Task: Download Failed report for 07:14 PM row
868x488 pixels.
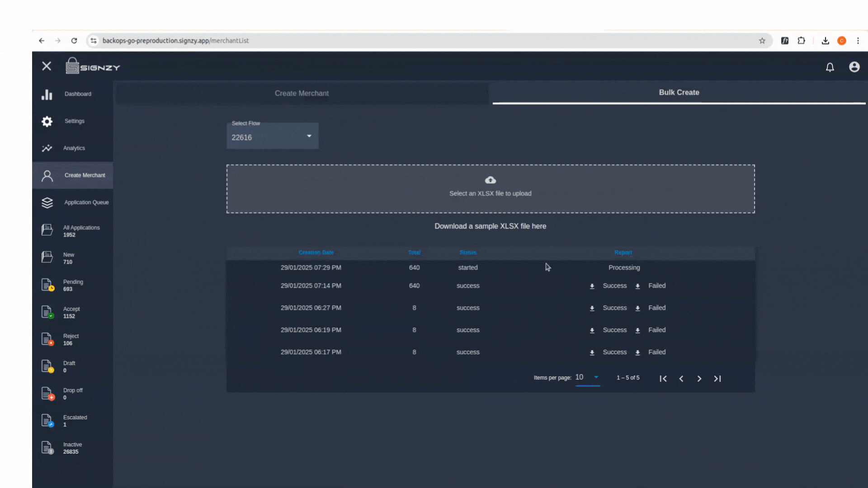Action: pyautogui.click(x=651, y=286)
